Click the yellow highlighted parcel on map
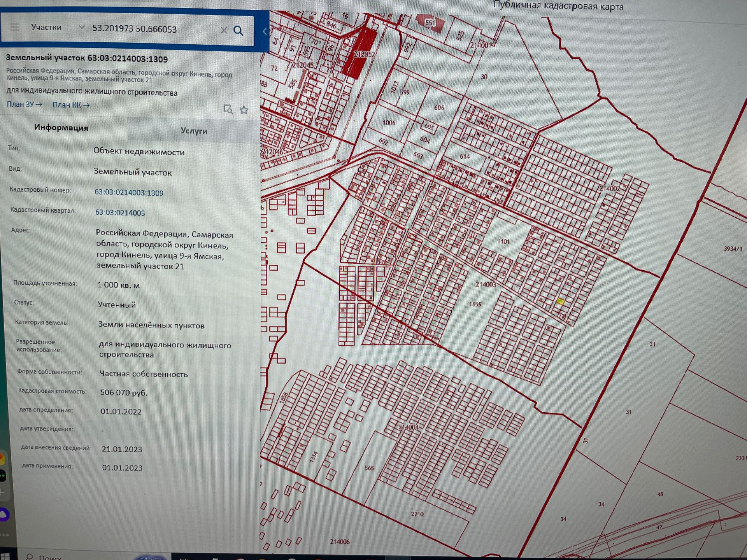747x560 pixels. click(x=560, y=301)
